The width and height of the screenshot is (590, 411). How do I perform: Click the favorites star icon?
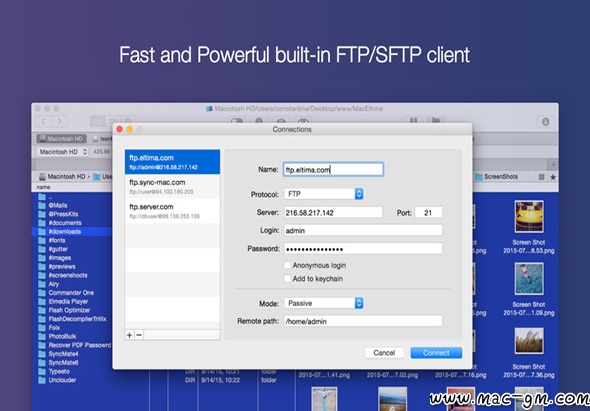pyautogui.click(x=553, y=177)
